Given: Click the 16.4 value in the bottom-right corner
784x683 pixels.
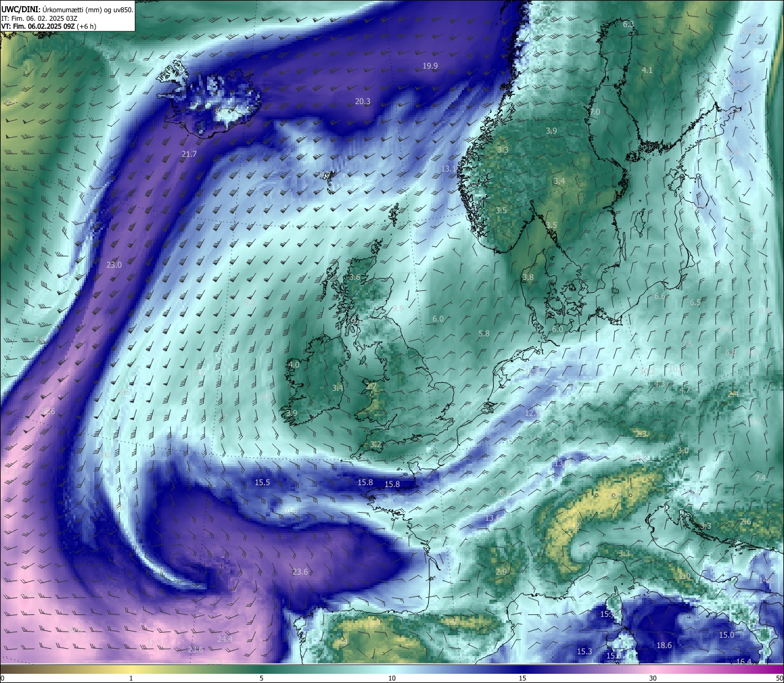Looking at the screenshot, I should 744,662.
